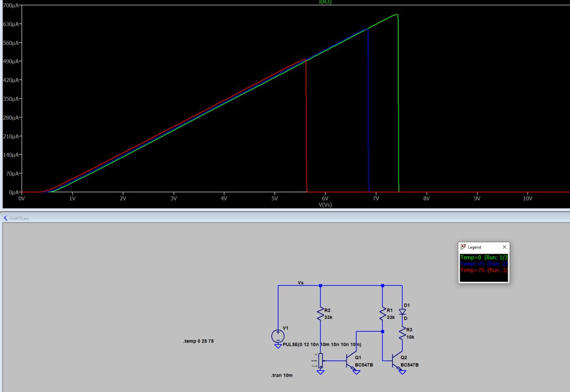Image resolution: width=570 pixels, height=392 pixels.
Task: Click the 33k value of resistor R2
Action: coord(328,317)
